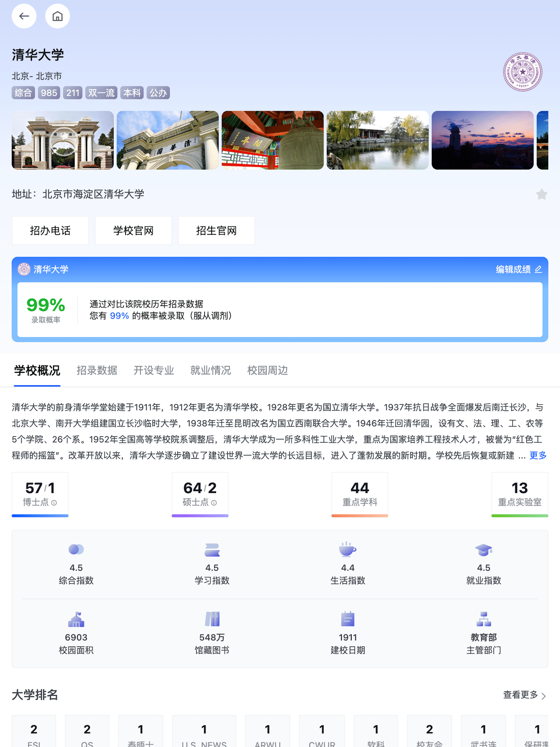Click info icon next to 硕士点
The height and width of the screenshot is (747, 560).
[x=214, y=503]
